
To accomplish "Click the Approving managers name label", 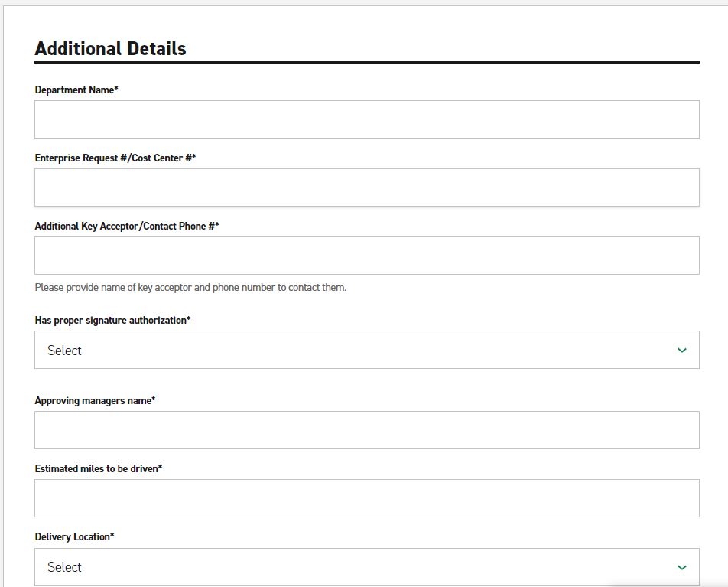I will (x=95, y=401).
